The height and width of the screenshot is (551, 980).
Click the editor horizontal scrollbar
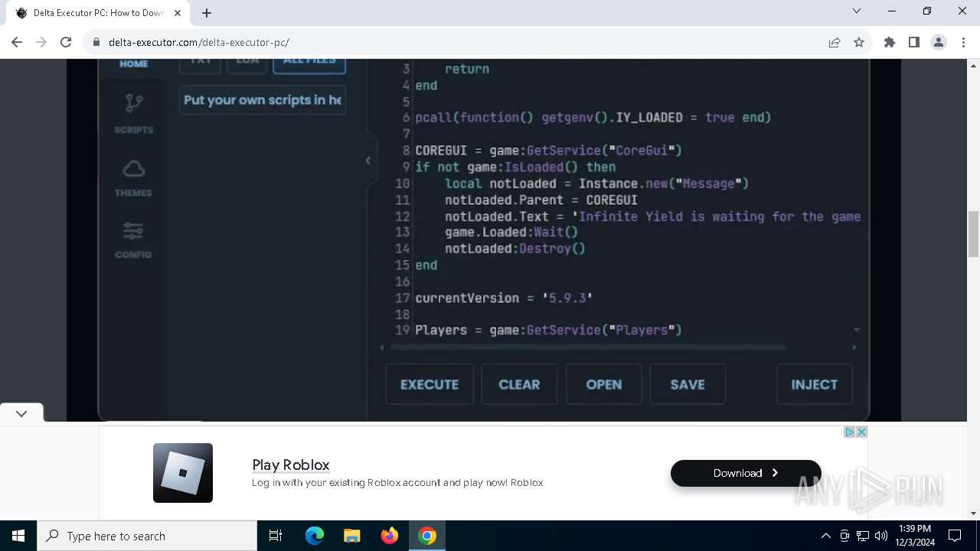coord(588,347)
